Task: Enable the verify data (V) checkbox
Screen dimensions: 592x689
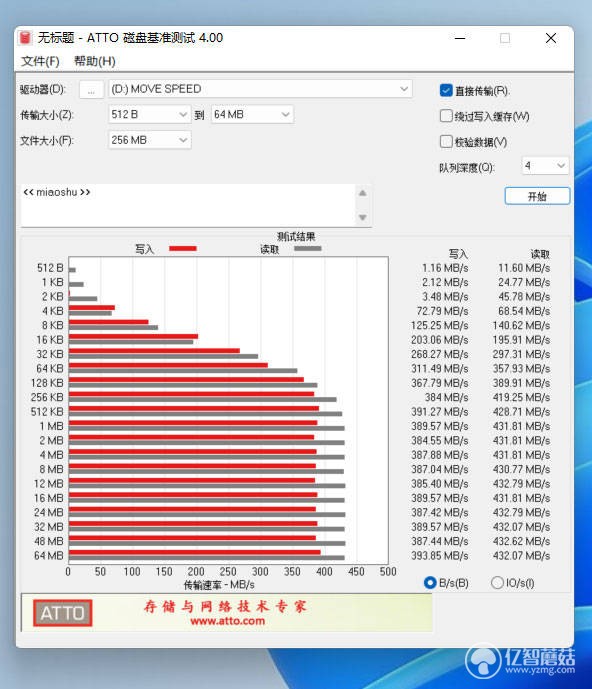Action: pyautogui.click(x=446, y=141)
